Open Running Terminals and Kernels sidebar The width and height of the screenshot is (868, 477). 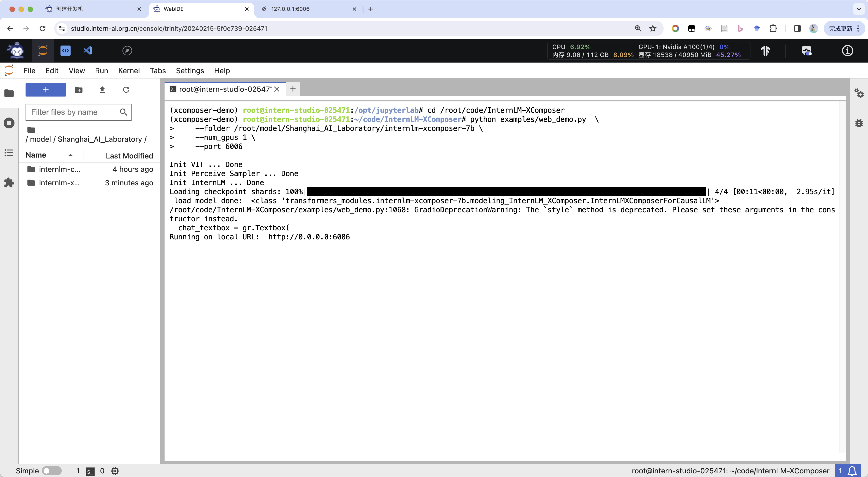pos(9,123)
